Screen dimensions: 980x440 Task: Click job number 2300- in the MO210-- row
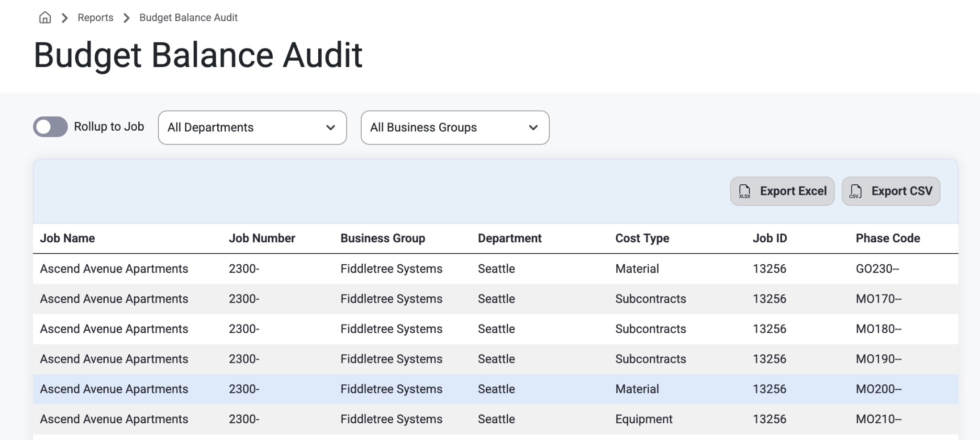tap(244, 419)
